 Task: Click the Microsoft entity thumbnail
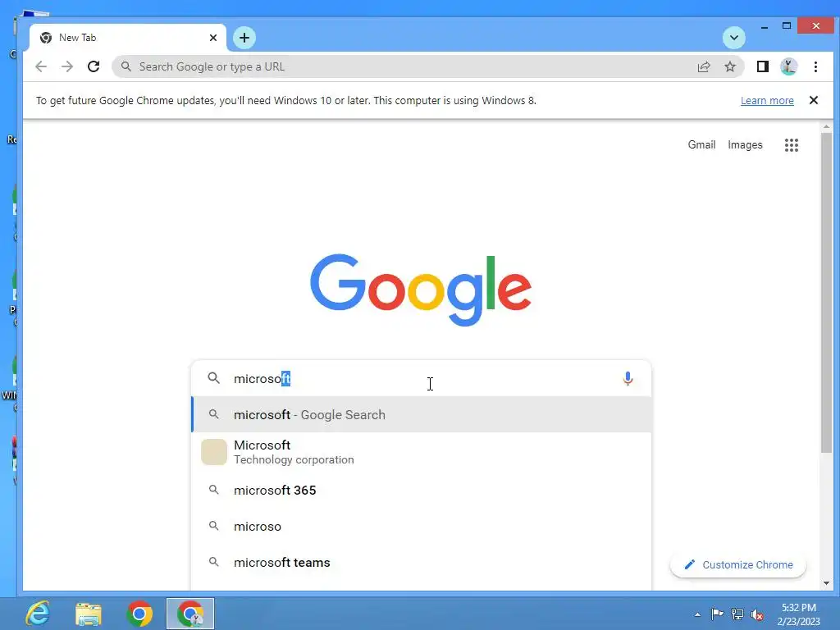pyautogui.click(x=214, y=452)
